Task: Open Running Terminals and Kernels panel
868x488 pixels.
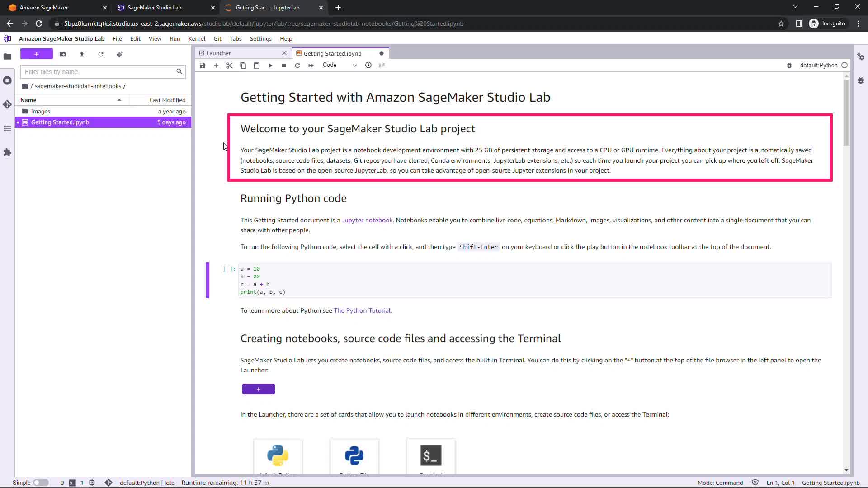Action: click(7, 80)
